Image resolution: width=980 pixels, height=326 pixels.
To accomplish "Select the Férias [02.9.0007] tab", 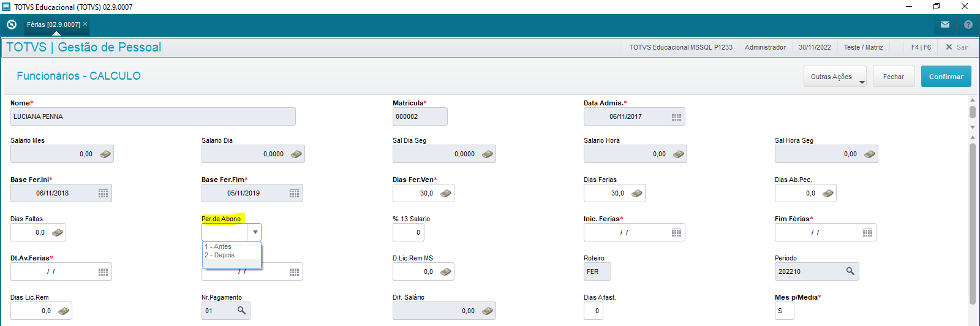I will 53,25.
